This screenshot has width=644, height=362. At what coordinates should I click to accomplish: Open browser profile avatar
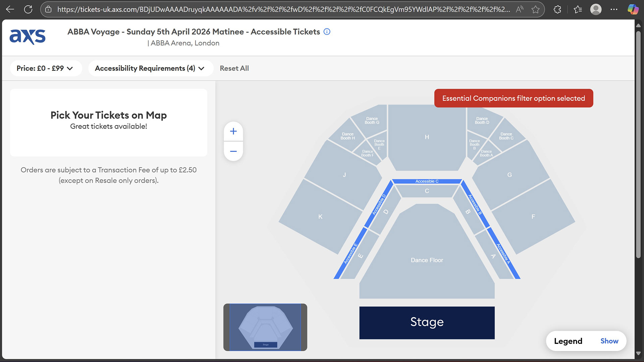click(x=596, y=9)
